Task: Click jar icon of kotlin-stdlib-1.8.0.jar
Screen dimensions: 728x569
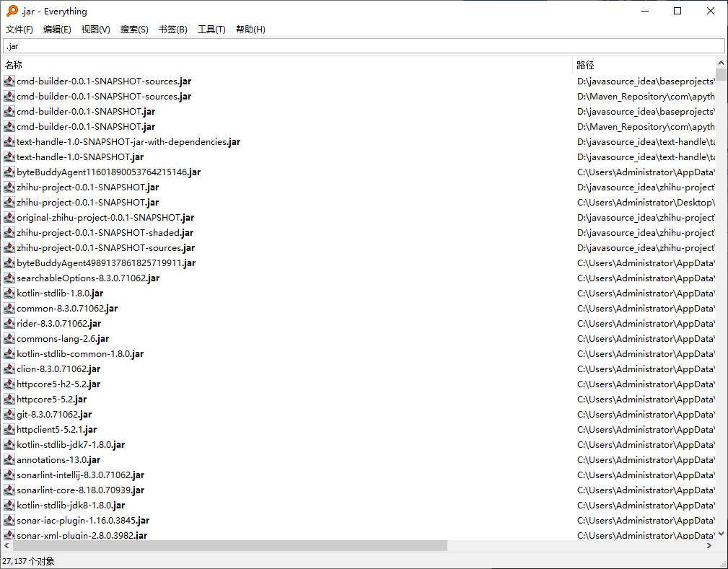Action: [x=9, y=293]
